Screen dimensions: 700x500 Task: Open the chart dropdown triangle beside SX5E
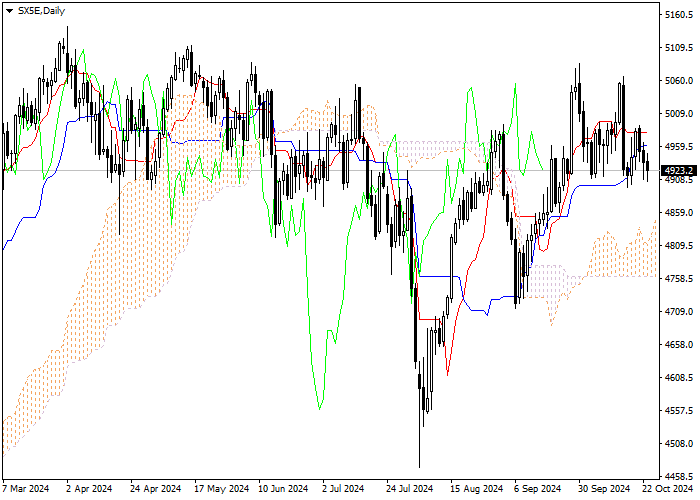coord(9,11)
